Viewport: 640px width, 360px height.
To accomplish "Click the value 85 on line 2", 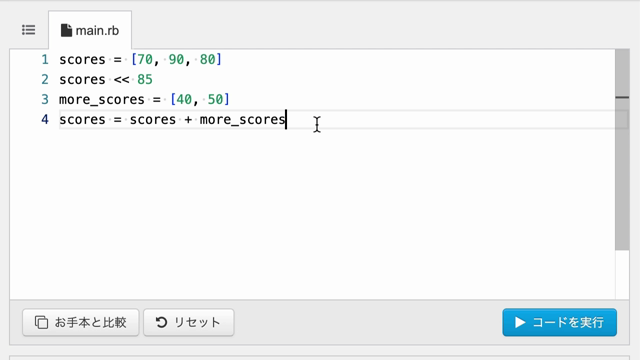I will click(145, 80).
